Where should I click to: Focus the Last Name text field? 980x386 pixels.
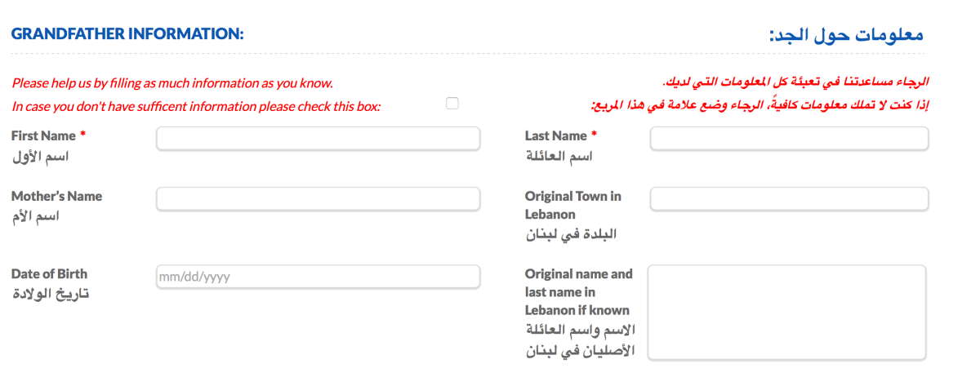tap(789, 140)
